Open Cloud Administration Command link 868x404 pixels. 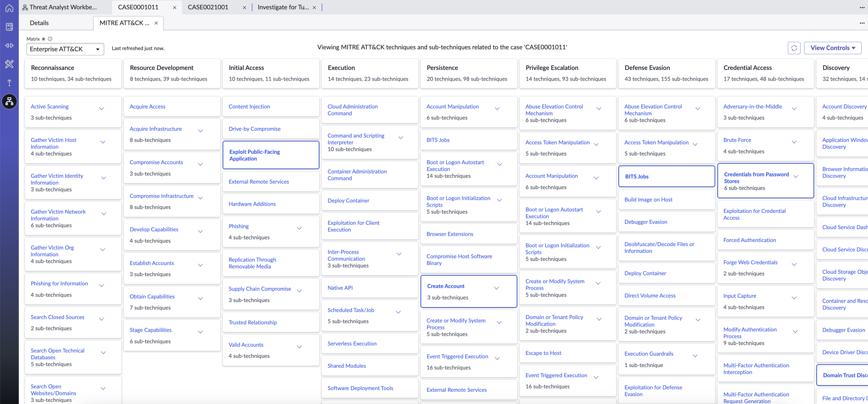(352, 110)
